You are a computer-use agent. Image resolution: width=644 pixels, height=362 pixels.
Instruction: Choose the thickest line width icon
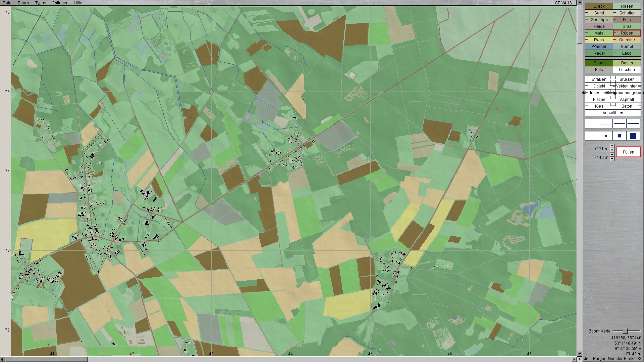[x=633, y=124]
